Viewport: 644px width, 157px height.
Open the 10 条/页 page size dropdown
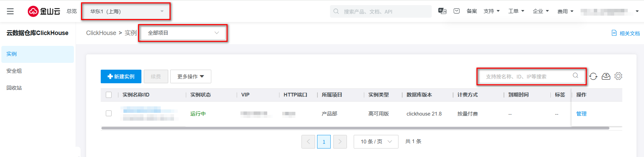click(x=376, y=141)
